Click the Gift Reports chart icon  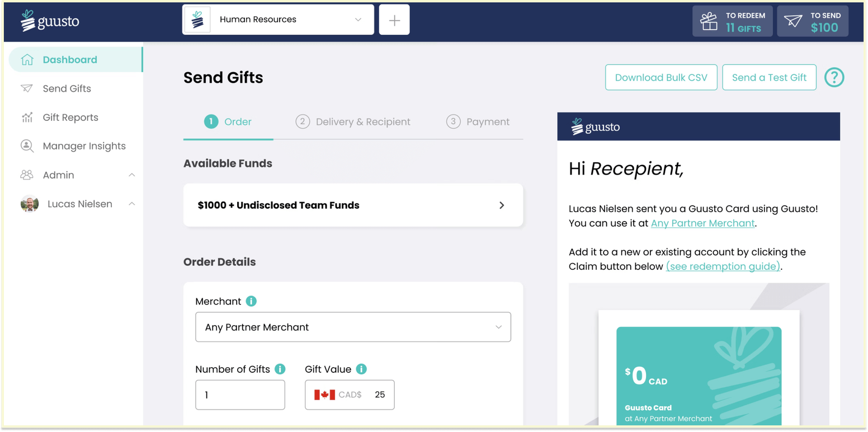pyautogui.click(x=27, y=118)
